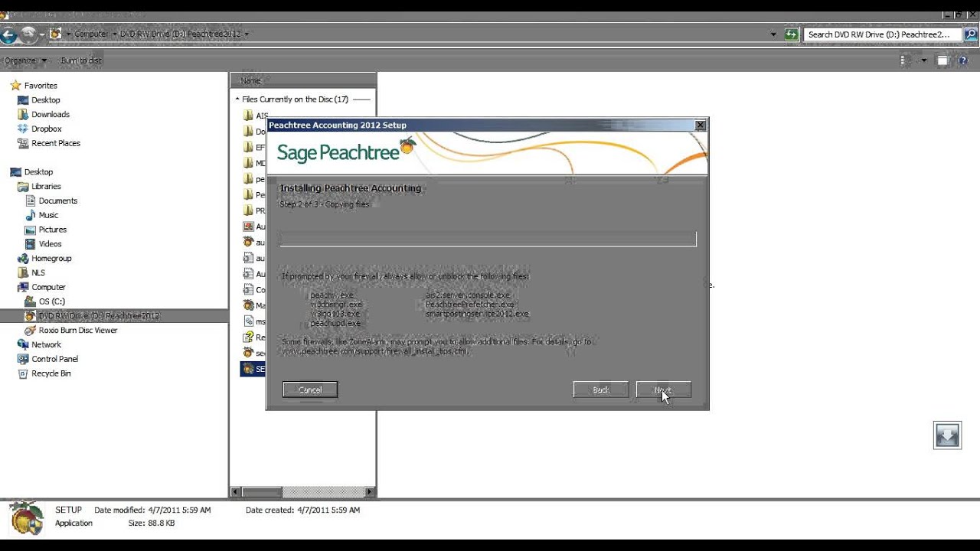Open the Organize menu
Image resolution: width=980 pixels, height=551 pixels.
pos(25,60)
